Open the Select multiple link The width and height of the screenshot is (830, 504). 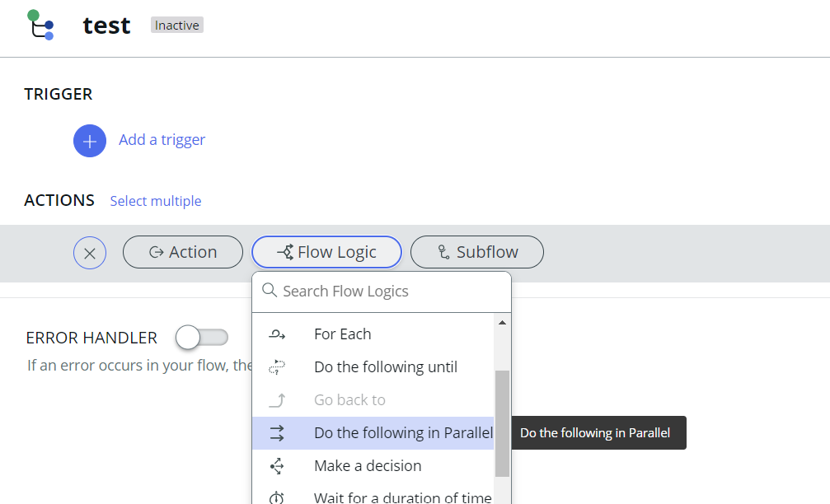(x=155, y=201)
